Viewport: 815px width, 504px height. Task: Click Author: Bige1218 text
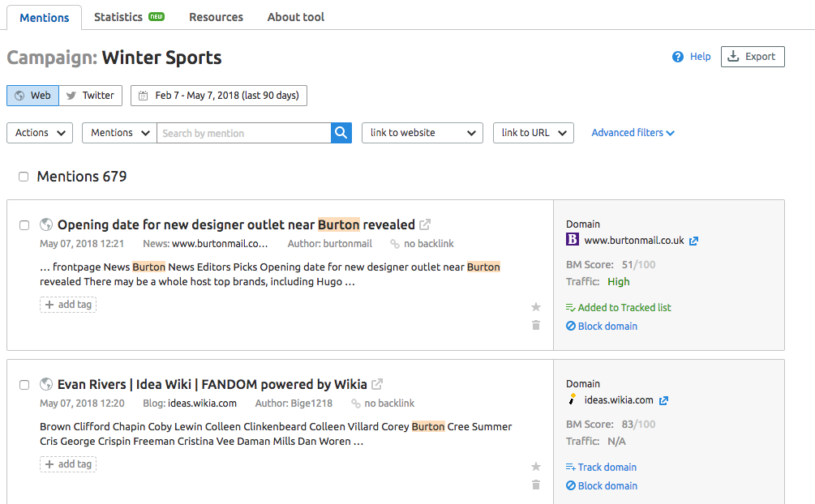(294, 404)
